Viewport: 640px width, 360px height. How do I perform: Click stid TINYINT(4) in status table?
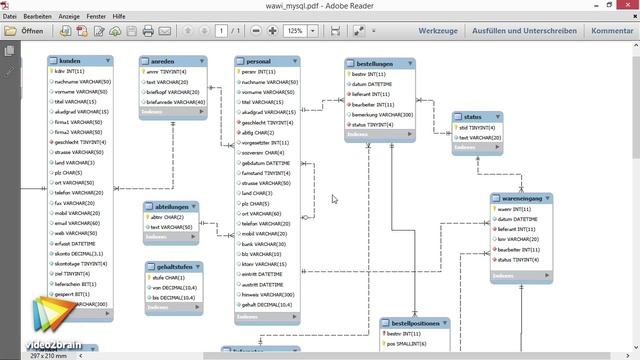pyautogui.click(x=477, y=128)
